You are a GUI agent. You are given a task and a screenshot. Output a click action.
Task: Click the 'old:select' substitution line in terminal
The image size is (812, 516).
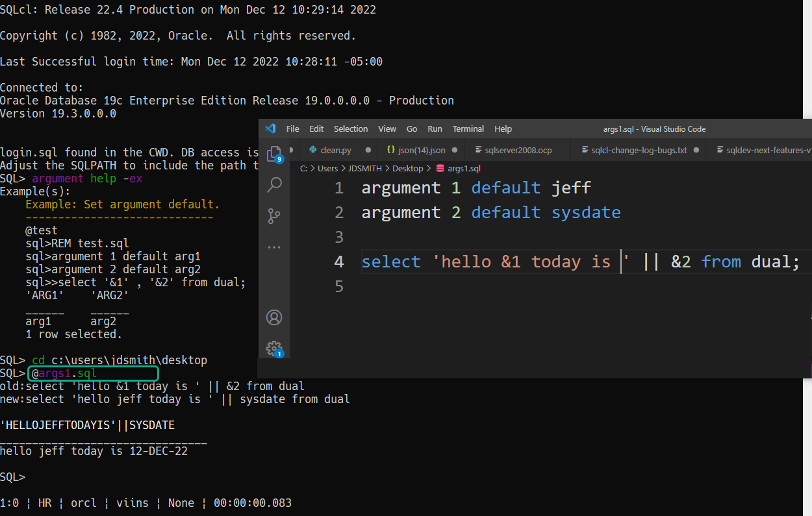point(153,386)
